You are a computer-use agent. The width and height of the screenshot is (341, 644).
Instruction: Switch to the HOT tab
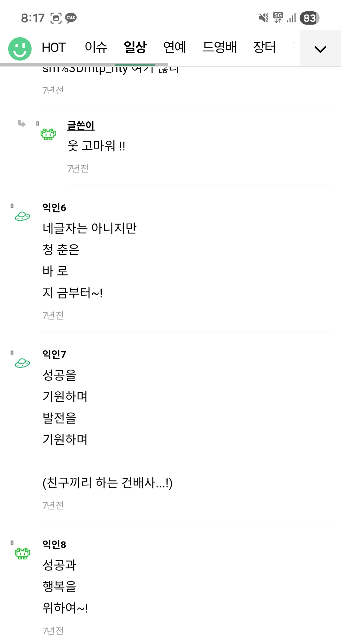(53, 48)
